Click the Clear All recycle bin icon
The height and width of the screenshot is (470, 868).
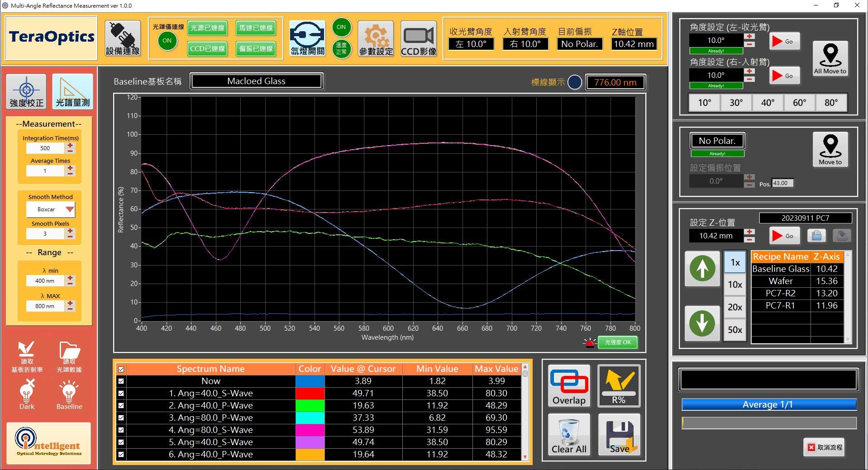point(569,435)
